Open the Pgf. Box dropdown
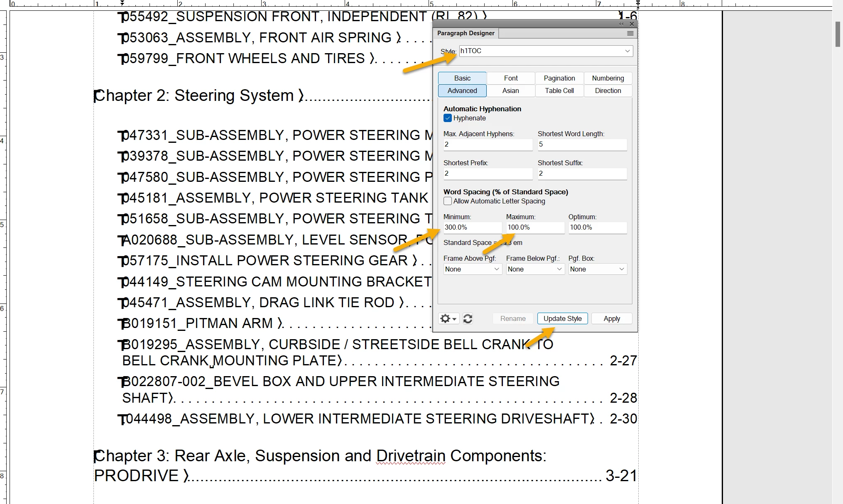The width and height of the screenshot is (843, 504). 597,269
